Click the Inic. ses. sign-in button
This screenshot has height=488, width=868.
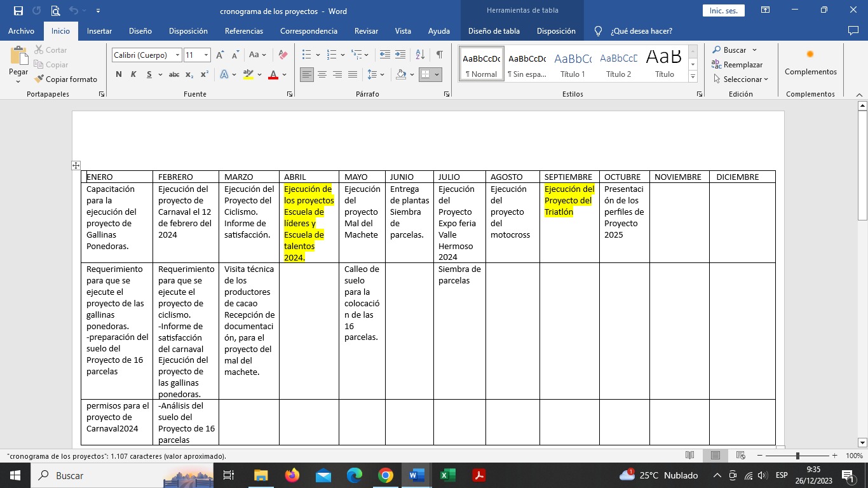coord(723,11)
